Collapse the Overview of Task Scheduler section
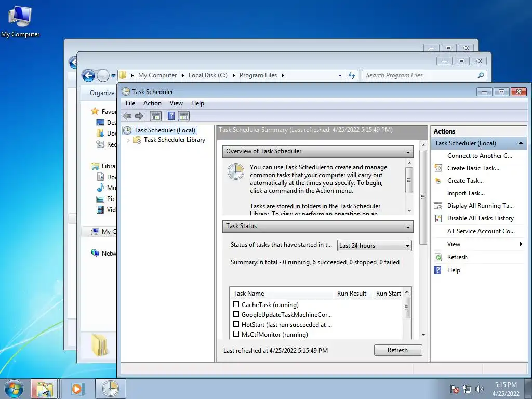532x399 pixels. pyautogui.click(x=408, y=152)
